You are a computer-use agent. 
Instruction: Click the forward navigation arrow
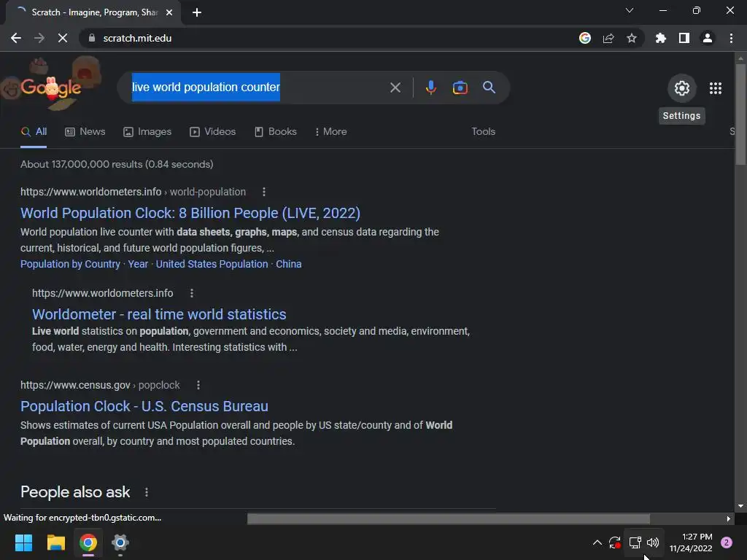(x=39, y=38)
